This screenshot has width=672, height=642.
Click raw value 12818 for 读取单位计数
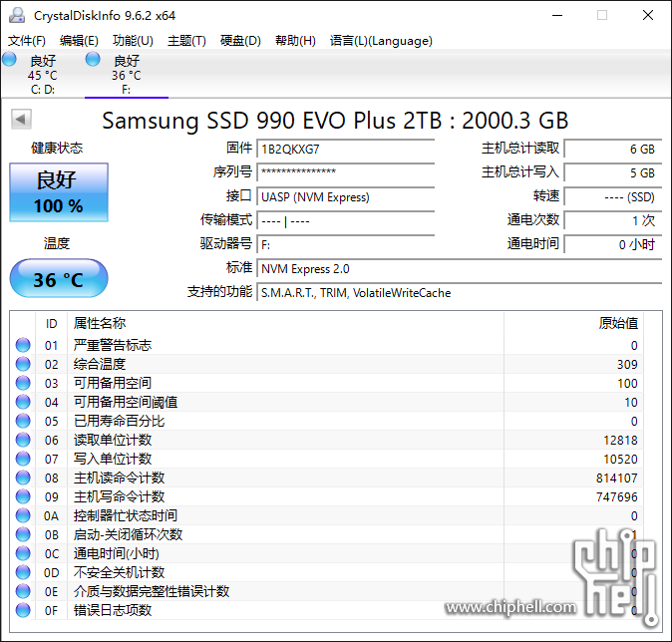(620, 441)
